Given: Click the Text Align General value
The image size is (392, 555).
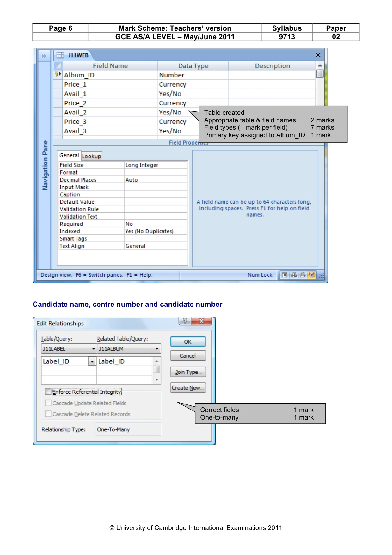Looking at the screenshot, I should pos(156,246).
